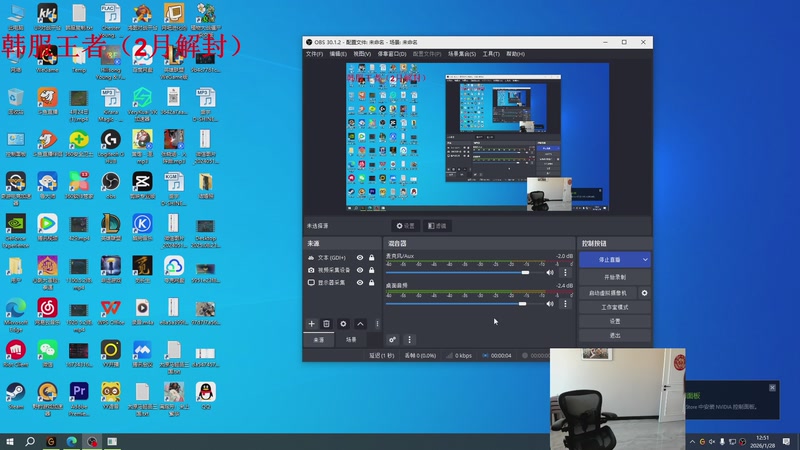Add a new source with the plus icon

311,324
